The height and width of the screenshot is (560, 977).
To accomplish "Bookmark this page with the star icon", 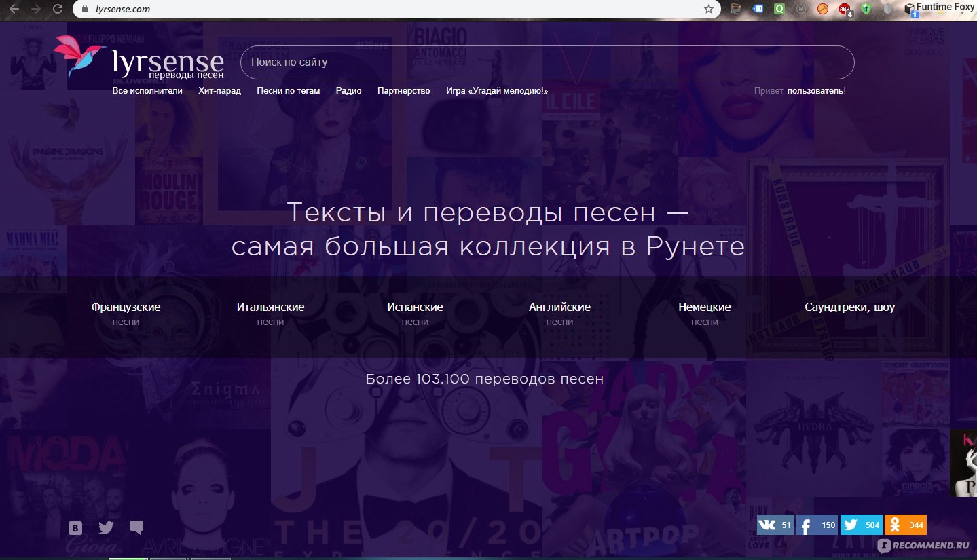I will click(x=709, y=10).
